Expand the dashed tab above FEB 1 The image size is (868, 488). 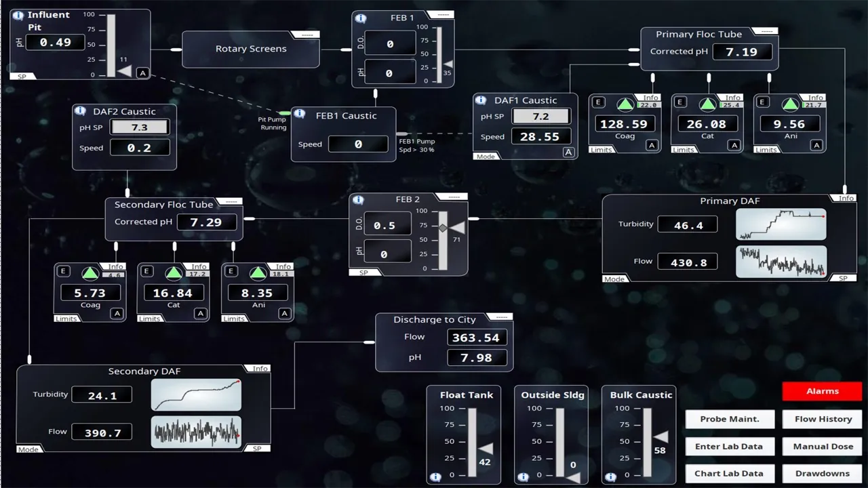tap(441, 14)
